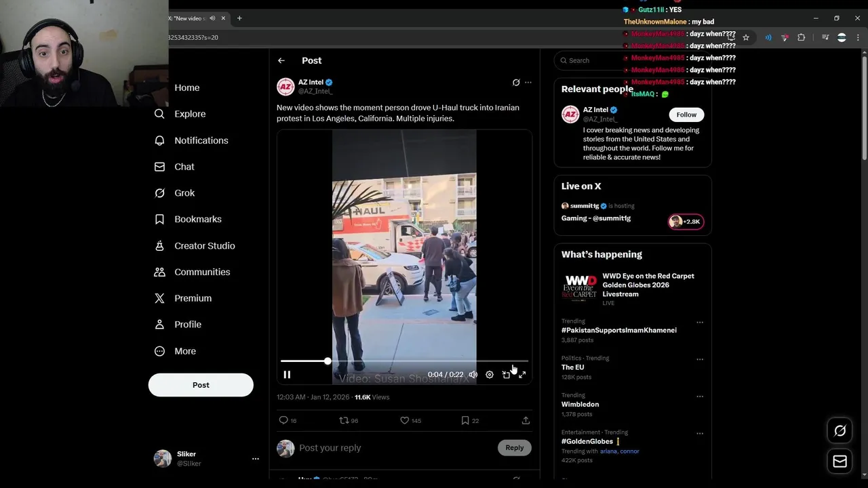The height and width of the screenshot is (488, 868).
Task: Open the browser media controls icon
Action: 825,37
